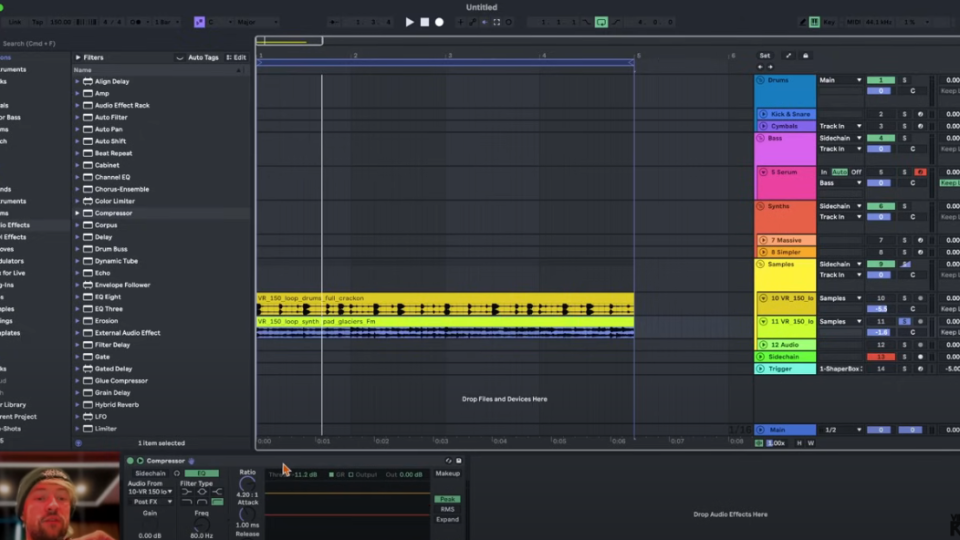Click the lock icon next to Set
Image resolution: width=960 pixels, height=540 pixels.
pyautogui.click(x=806, y=56)
